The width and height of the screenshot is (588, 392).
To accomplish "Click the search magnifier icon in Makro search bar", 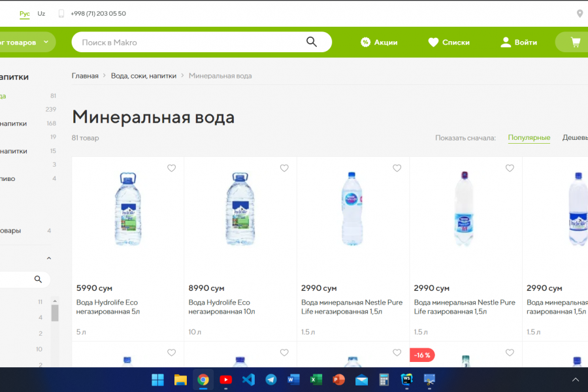I will pyautogui.click(x=312, y=42).
